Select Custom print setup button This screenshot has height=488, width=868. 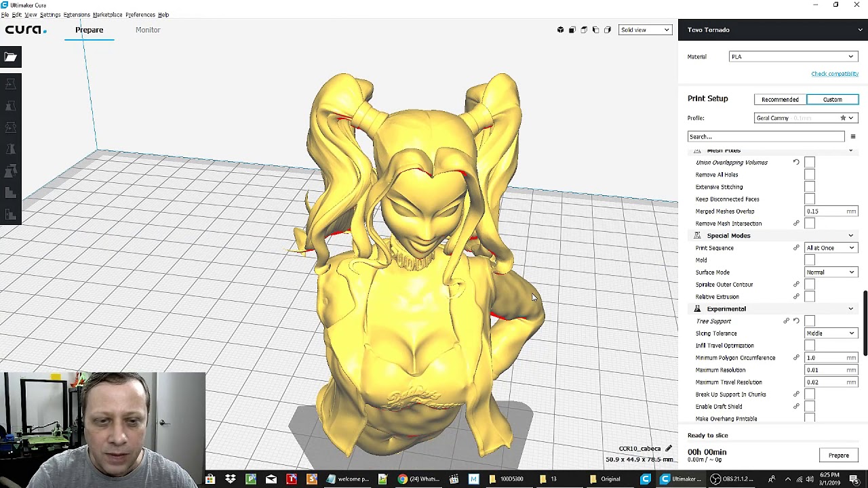(833, 100)
